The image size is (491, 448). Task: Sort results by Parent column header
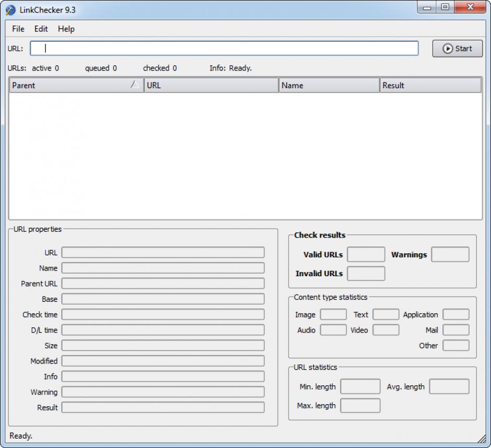76,85
